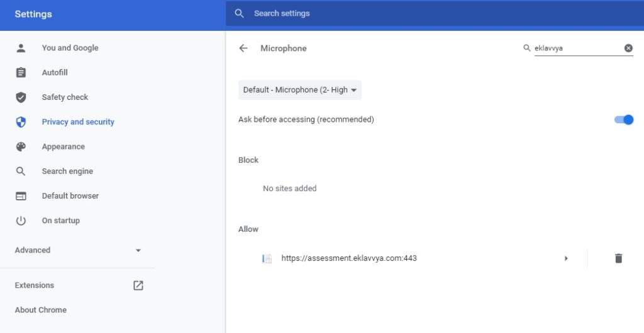This screenshot has width=644, height=333.
Task: Open About Chrome page
Action: click(41, 310)
